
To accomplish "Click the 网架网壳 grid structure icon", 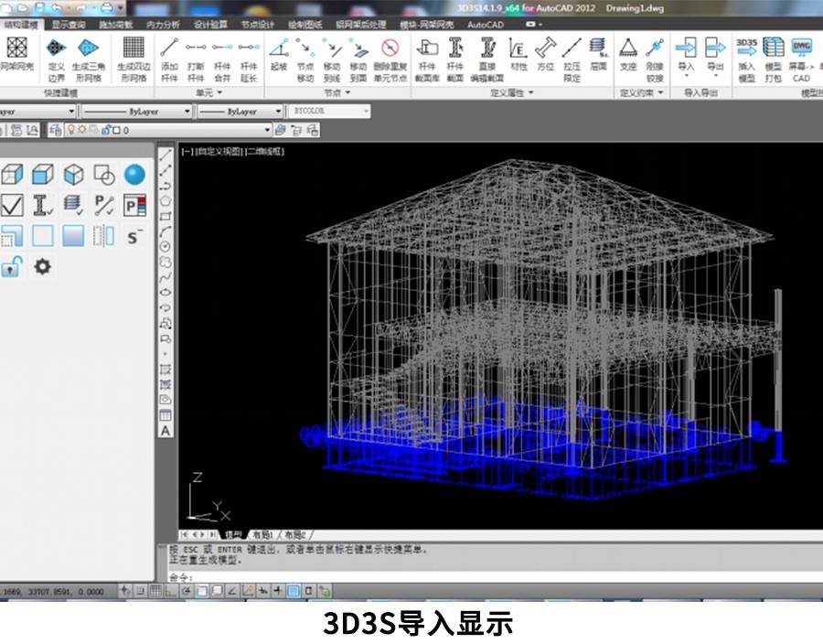I will click(16, 55).
